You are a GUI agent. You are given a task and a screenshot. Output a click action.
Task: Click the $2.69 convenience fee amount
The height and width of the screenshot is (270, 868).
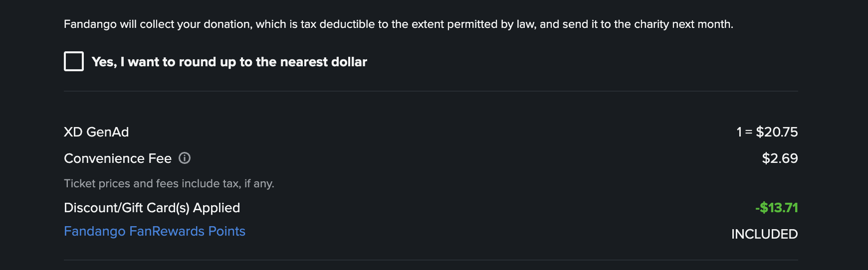point(780,158)
